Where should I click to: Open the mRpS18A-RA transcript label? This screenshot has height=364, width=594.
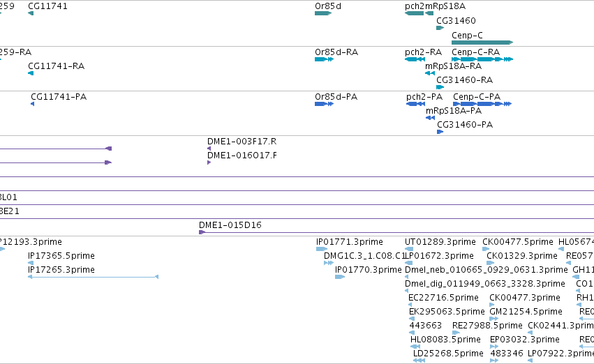coord(453,66)
